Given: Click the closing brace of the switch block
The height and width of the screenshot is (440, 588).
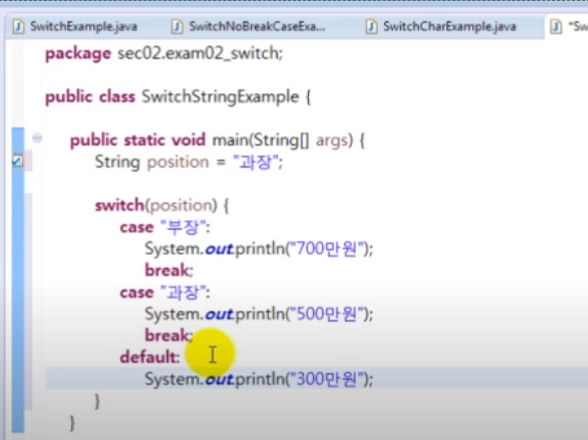Looking at the screenshot, I should click(x=98, y=401).
